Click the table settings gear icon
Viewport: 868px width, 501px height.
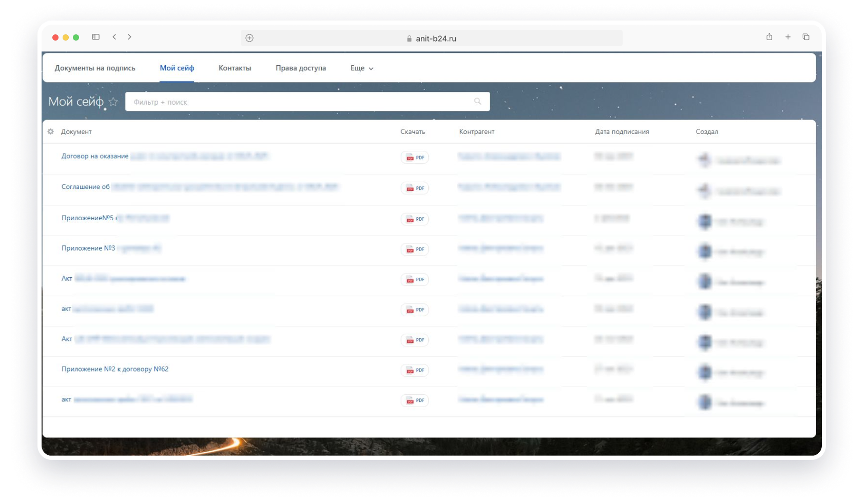50,131
